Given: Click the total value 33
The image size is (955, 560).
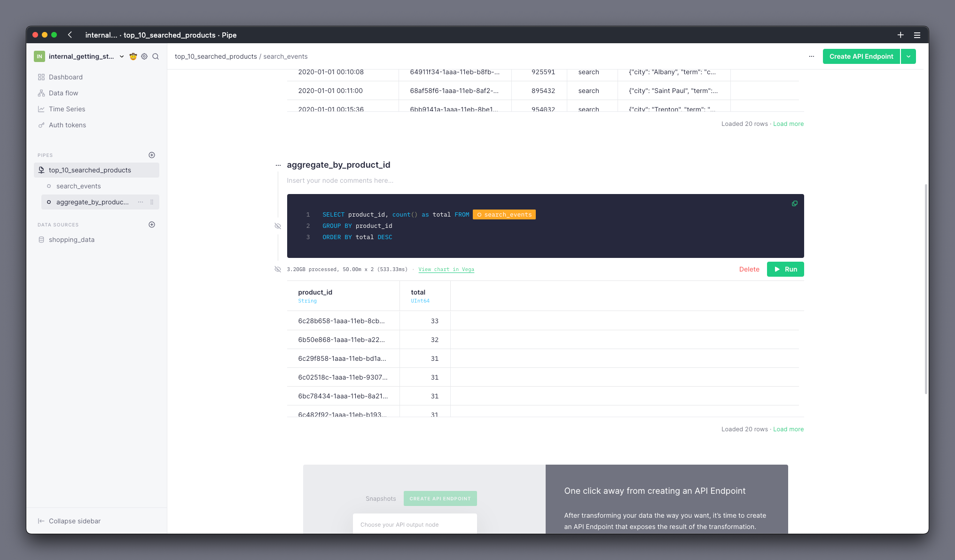Looking at the screenshot, I should pyautogui.click(x=434, y=321).
